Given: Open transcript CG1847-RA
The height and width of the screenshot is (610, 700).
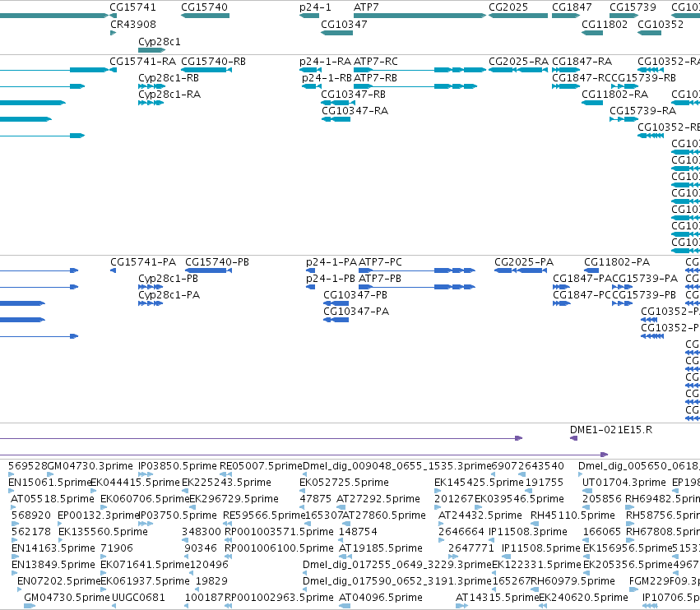Looking at the screenshot, I should 582,61.
